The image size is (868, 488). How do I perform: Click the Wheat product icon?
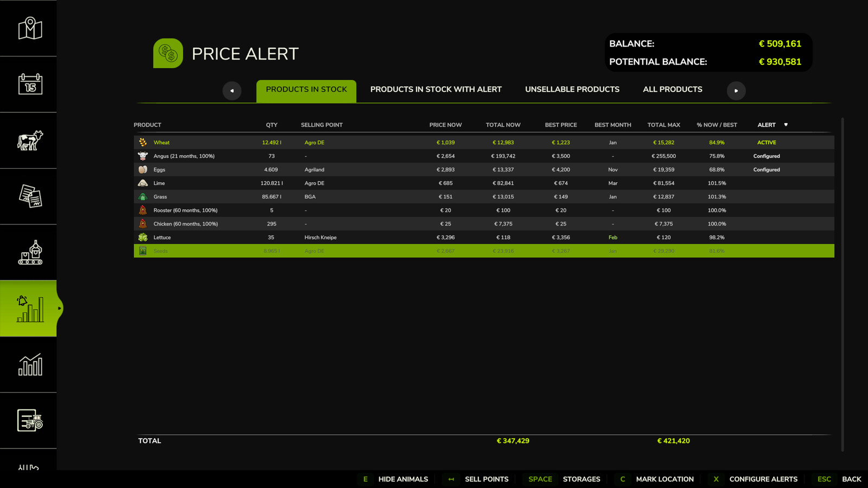(x=143, y=142)
